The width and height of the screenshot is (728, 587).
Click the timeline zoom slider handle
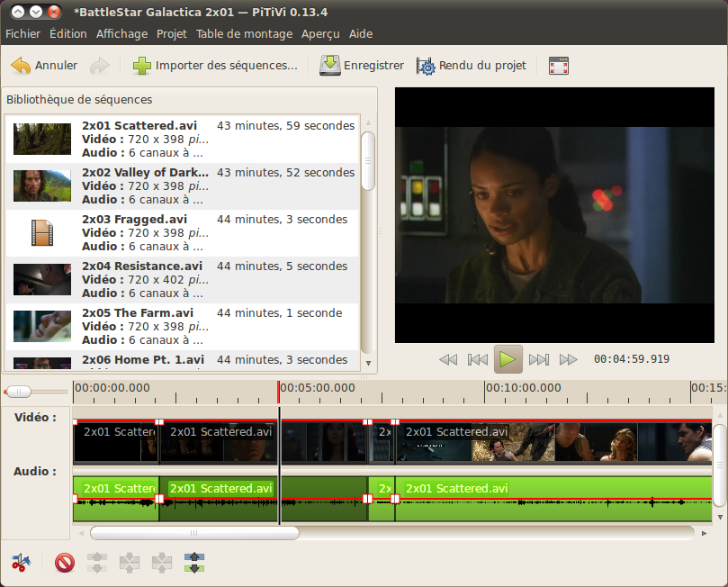tap(19, 392)
